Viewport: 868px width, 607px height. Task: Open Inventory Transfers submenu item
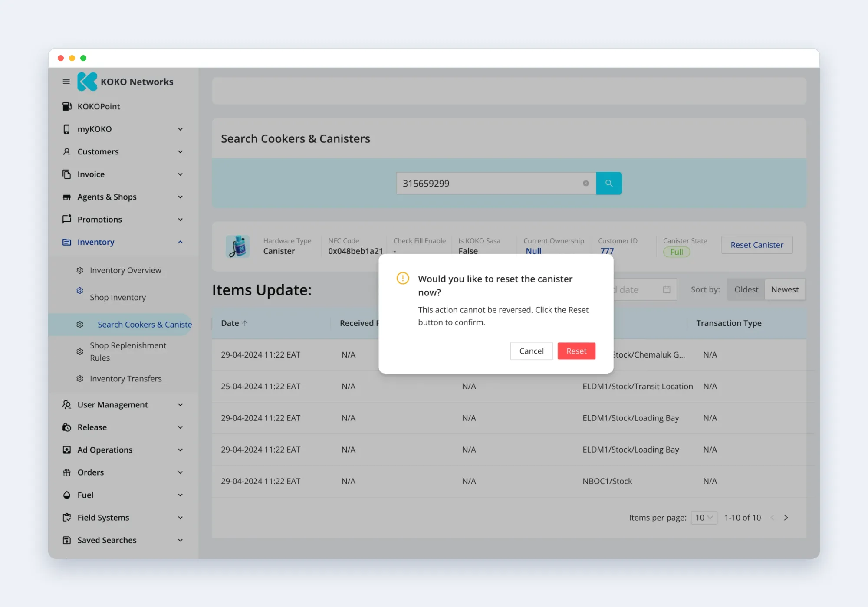(125, 378)
